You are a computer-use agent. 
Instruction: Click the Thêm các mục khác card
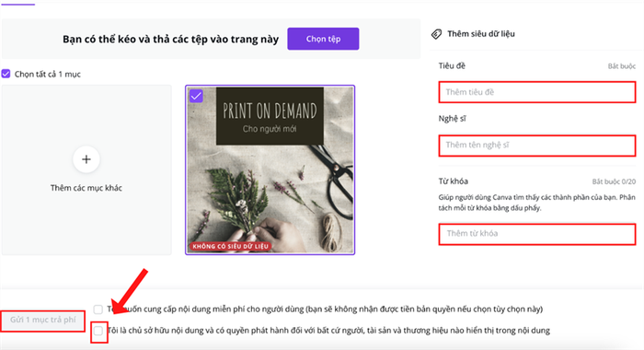pos(86,169)
